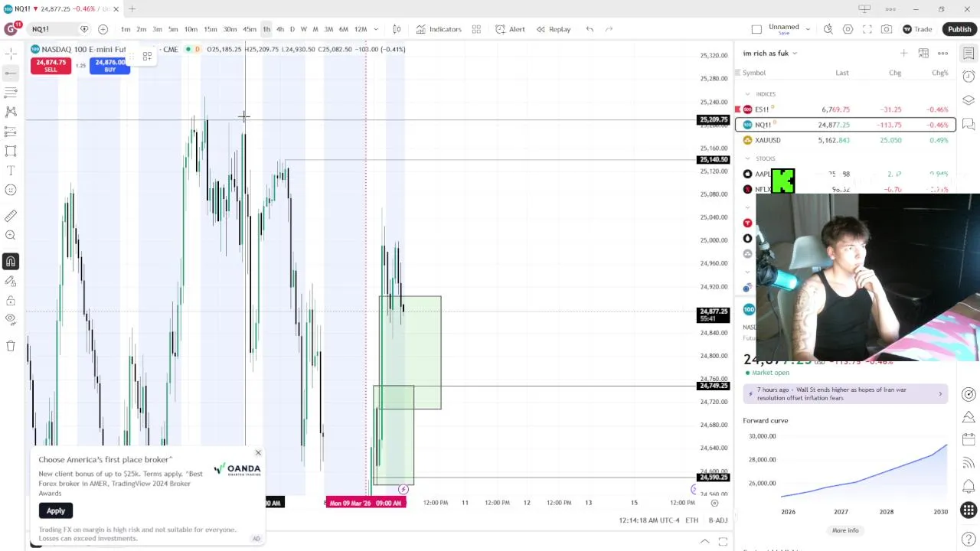Viewport: 980px width, 551px height.
Task: Start Bar Replay mode
Action: [x=554, y=29]
